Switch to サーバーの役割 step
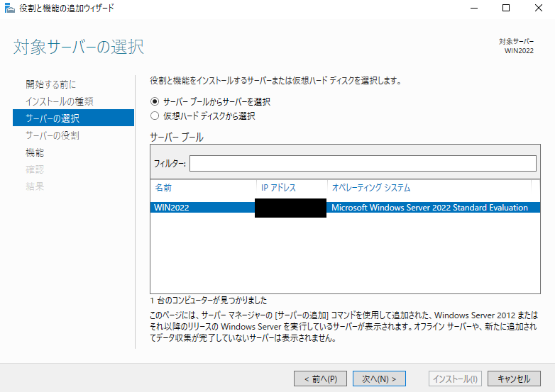 pos(53,135)
